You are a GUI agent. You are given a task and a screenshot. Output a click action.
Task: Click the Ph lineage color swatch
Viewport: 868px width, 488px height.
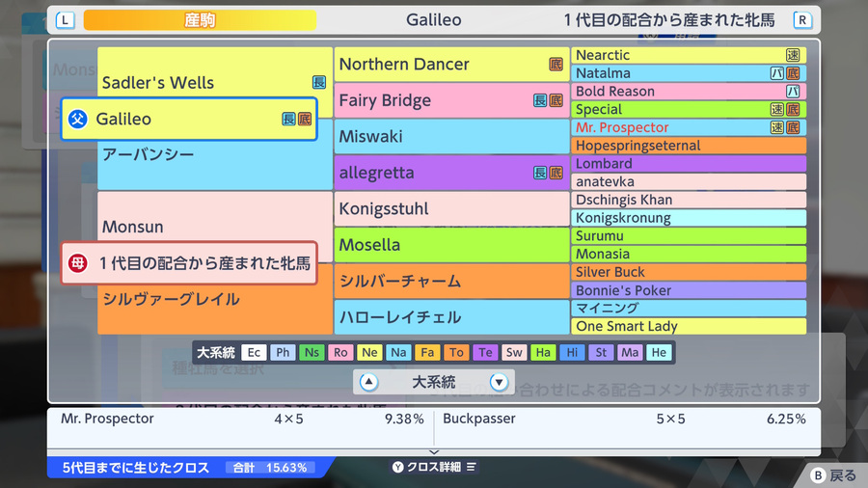(x=283, y=352)
